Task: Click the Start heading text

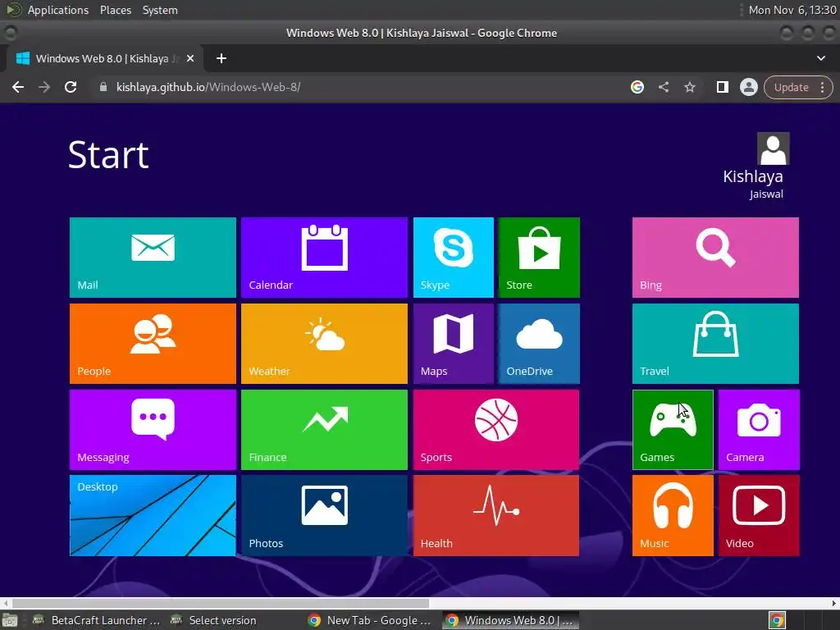Action: pos(108,155)
